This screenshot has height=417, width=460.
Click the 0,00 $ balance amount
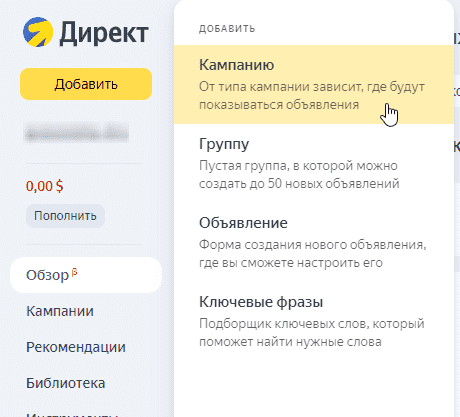(x=45, y=186)
